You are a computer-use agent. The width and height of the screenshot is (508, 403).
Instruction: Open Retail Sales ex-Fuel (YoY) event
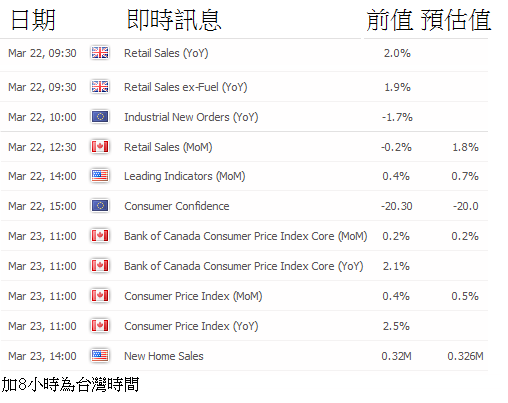[186, 87]
